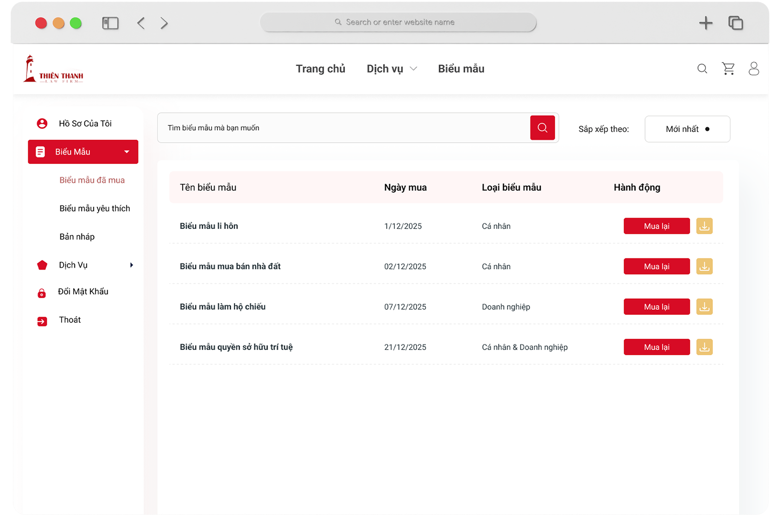Open Biểu mẫu yêu thích in sidebar

click(x=95, y=208)
